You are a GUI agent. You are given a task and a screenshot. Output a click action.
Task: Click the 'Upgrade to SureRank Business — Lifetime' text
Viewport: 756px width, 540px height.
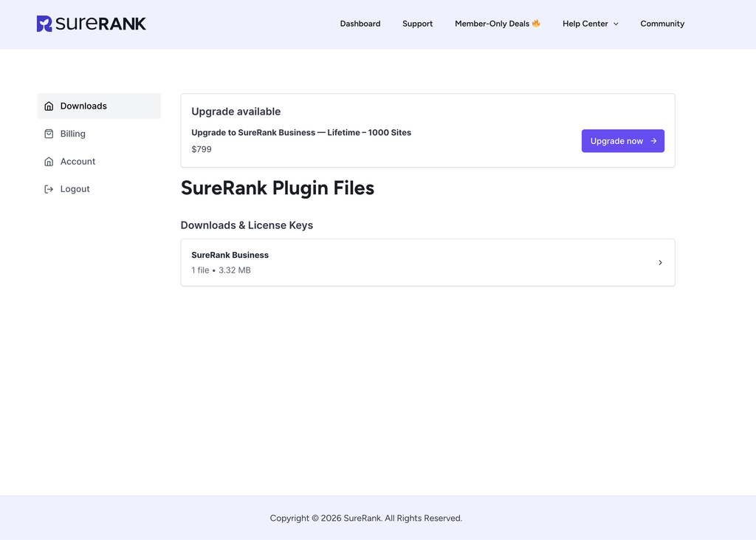301,133
